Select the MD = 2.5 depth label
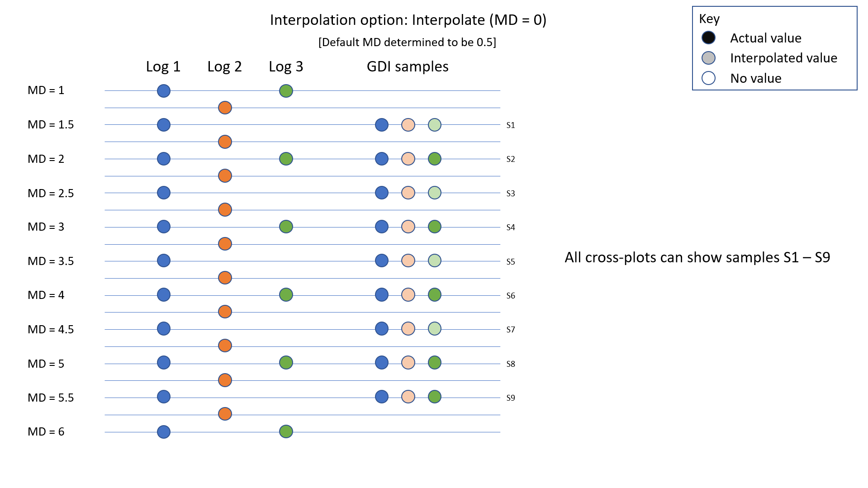This screenshot has height=488, width=868. tap(51, 194)
